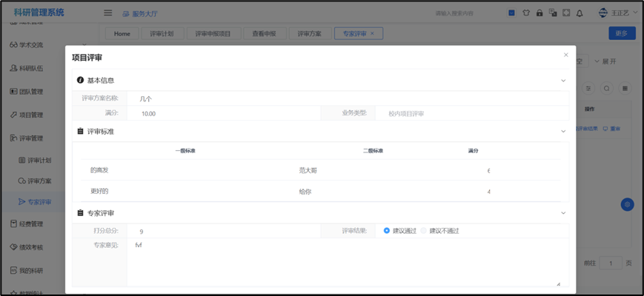
Task: Click the blue floating settings button
Action: tap(627, 204)
